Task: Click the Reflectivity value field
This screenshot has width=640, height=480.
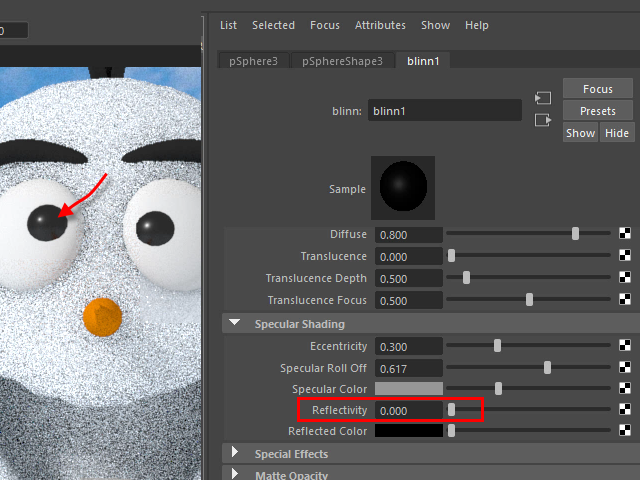Action: point(408,410)
